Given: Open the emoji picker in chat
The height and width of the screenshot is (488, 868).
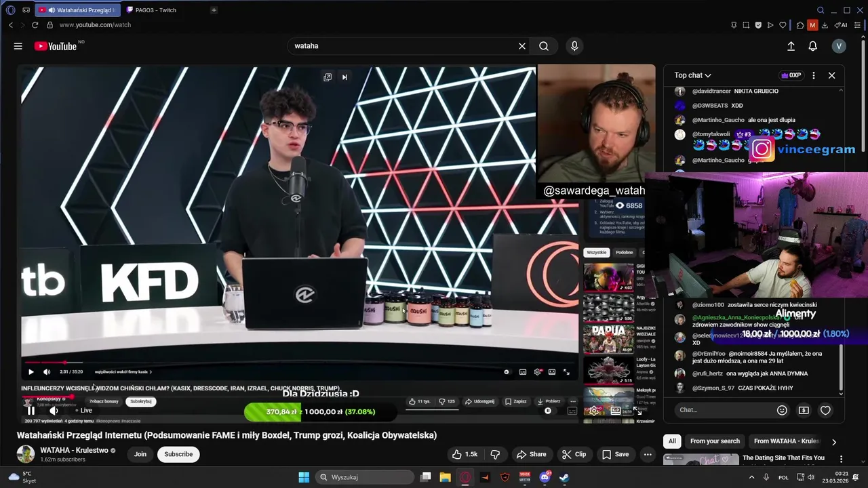Looking at the screenshot, I should click(782, 410).
